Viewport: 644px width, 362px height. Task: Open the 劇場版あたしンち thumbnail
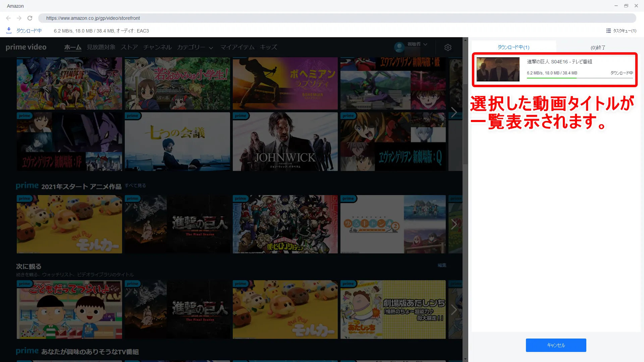393,309
